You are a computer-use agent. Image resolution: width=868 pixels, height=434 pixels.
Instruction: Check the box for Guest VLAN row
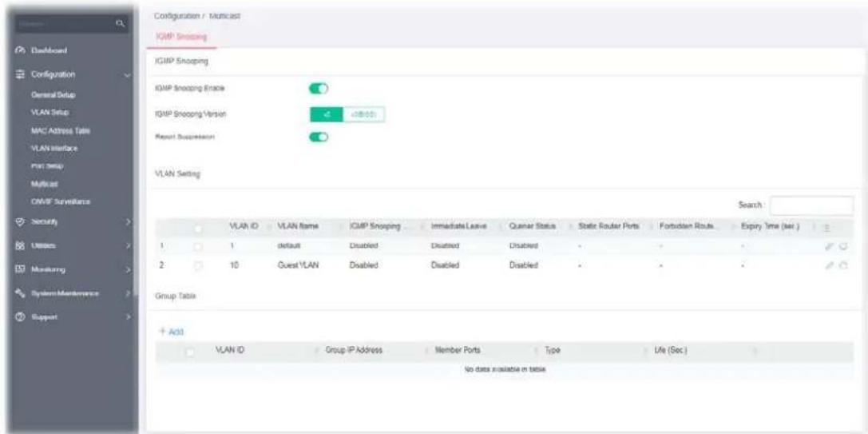199,265
